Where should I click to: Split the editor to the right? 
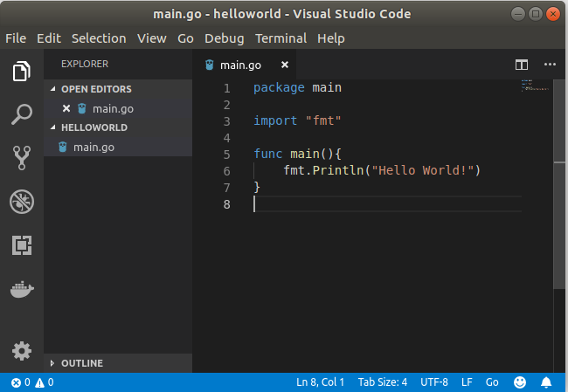coord(522,65)
